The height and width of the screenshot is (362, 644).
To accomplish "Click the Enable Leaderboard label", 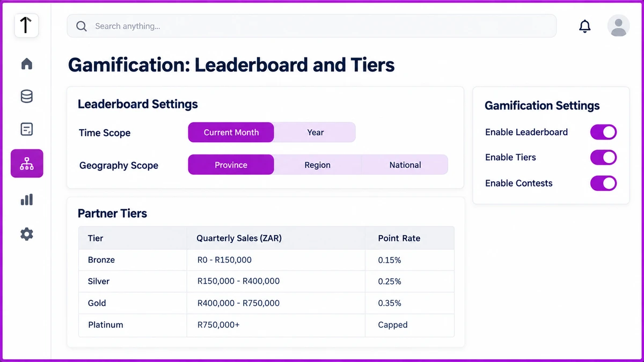I will (526, 132).
